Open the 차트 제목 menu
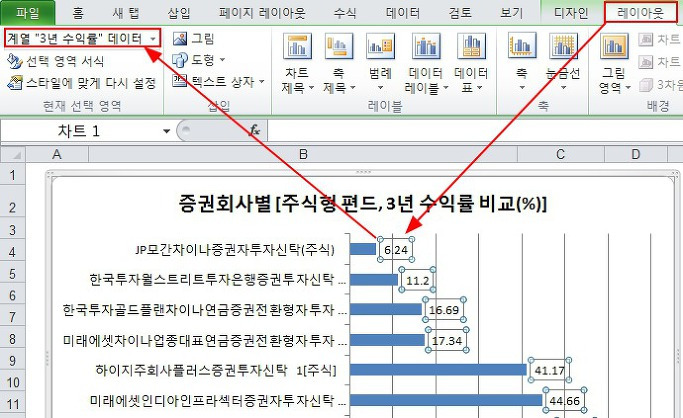 pyautogui.click(x=297, y=63)
